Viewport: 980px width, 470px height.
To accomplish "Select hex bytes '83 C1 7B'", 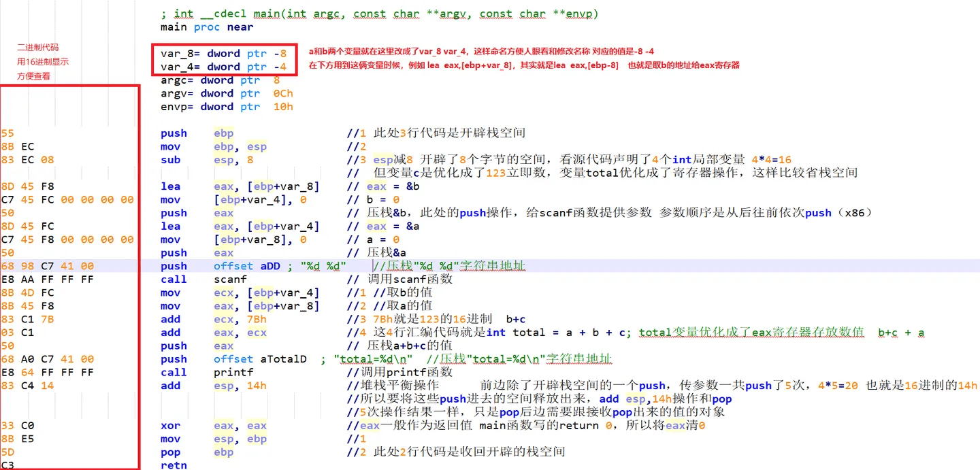I will [x=27, y=319].
